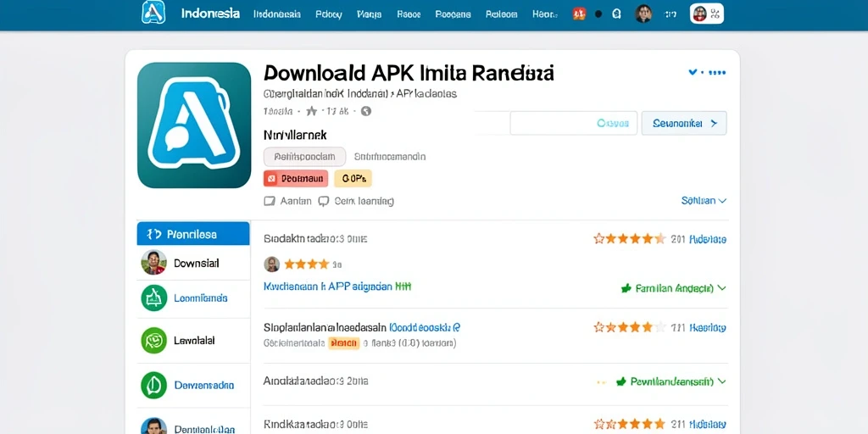Expand the Pavnlilanduensefi dropdown
Viewport: 868px width, 434px height.
coord(678,381)
